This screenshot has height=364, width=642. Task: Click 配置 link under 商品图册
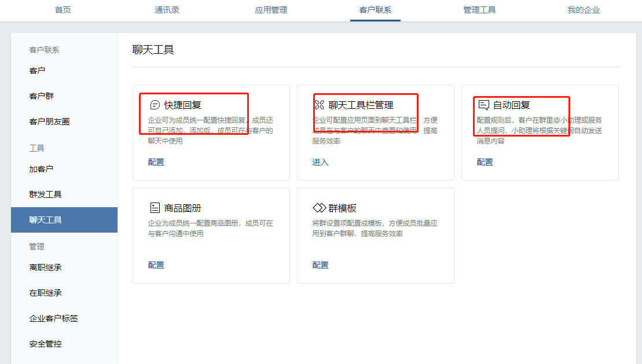156,265
